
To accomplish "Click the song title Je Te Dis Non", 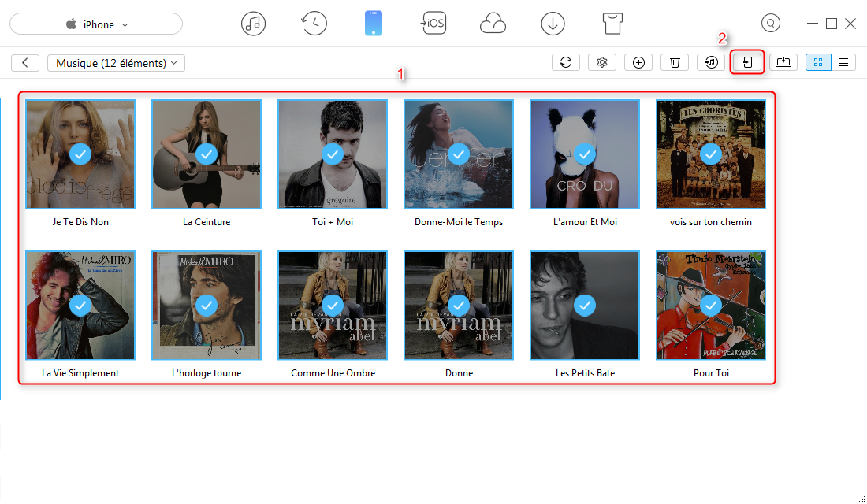I will point(80,222).
